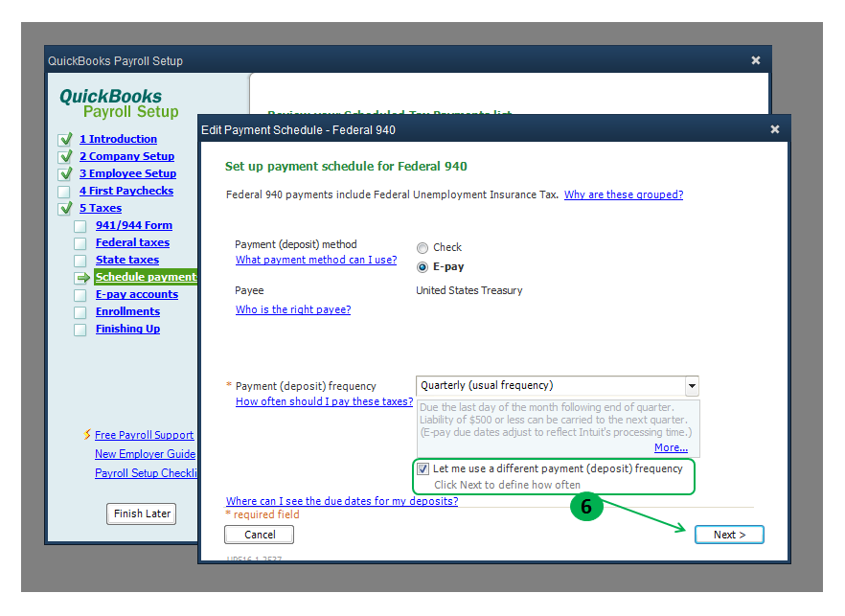The height and width of the screenshot is (616, 845).
Task: Click the 'Set up payment schedule for Federal 940' heading
Action: point(346,166)
